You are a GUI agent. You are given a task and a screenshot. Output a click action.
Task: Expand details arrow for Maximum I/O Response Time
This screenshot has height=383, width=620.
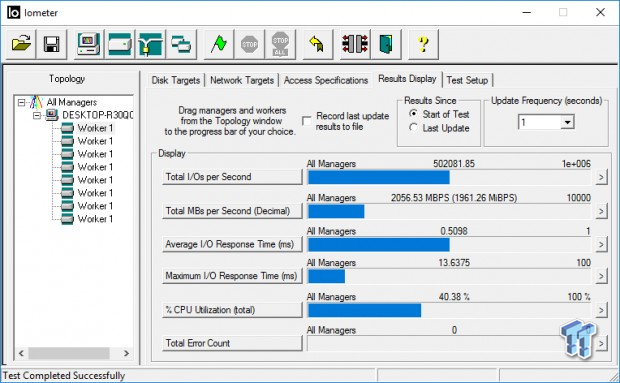601,276
